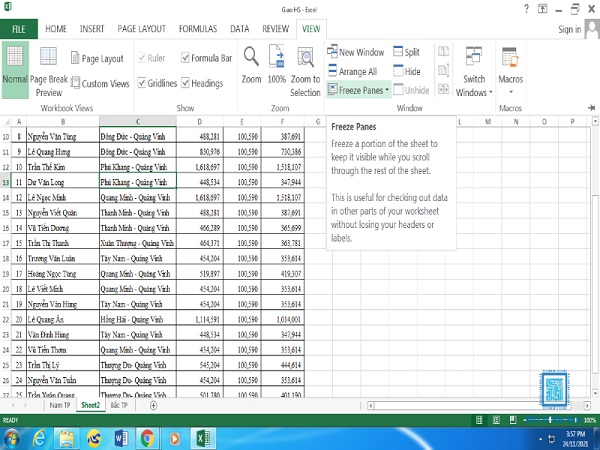This screenshot has height=450, width=600.
Task: Select cell value 1,114,591
Action: click(200, 319)
